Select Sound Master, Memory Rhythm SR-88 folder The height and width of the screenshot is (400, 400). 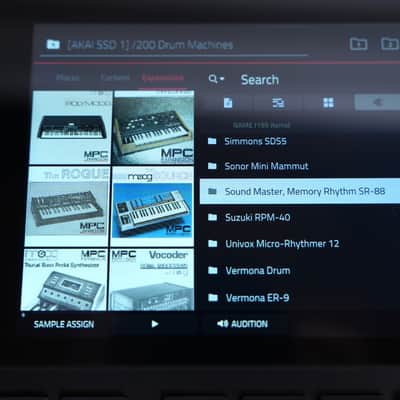click(300, 191)
